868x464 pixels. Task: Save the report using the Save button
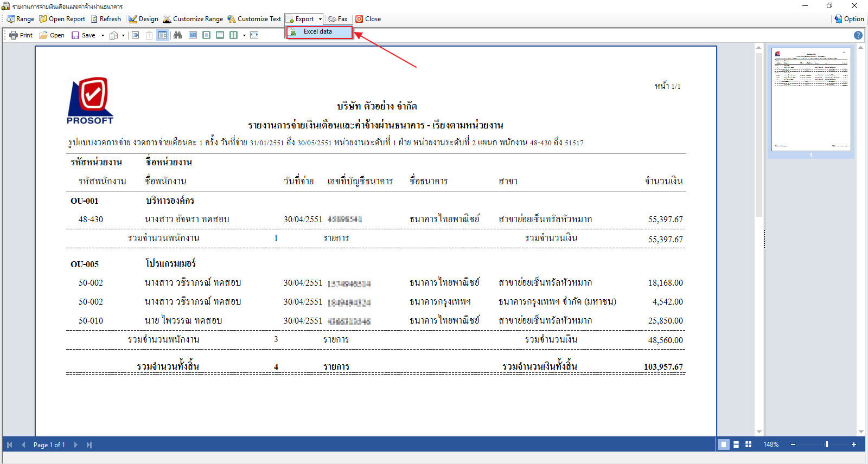click(84, 35)
